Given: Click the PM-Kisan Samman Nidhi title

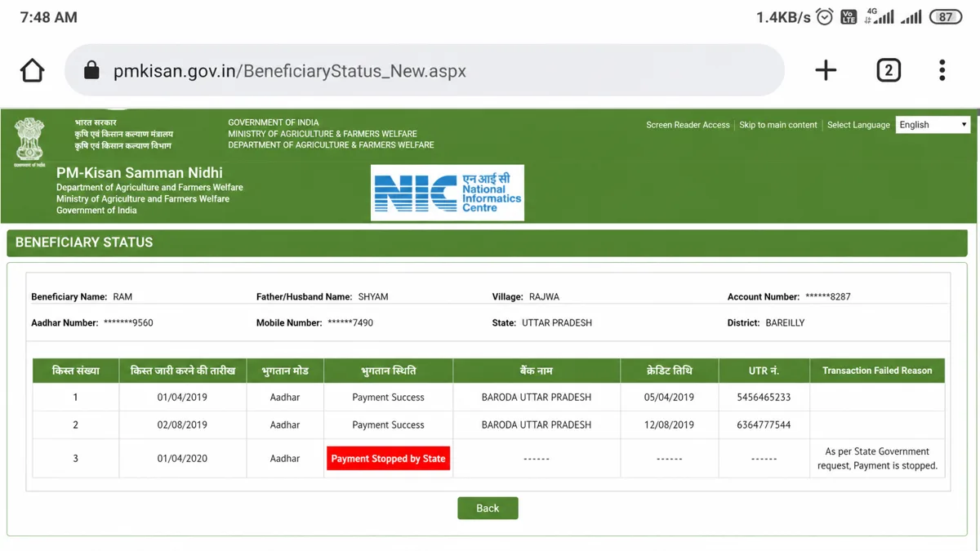Looking at the screenshot, I should click(139, 173).
